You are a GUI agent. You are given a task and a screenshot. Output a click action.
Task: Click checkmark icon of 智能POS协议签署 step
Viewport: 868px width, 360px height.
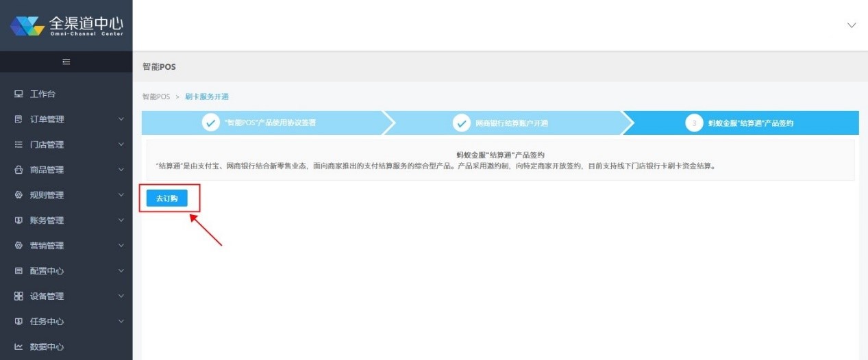211,123
